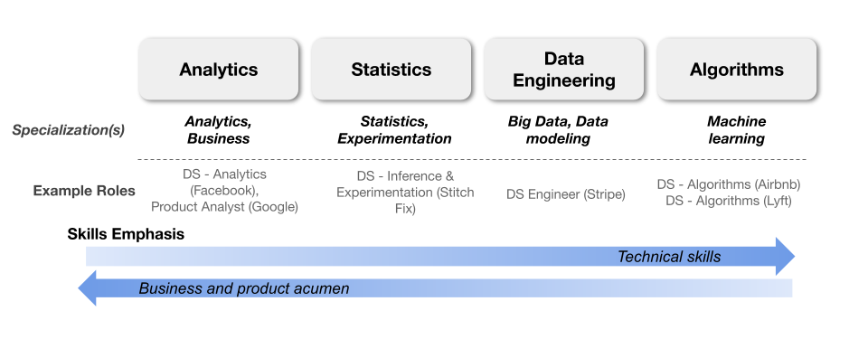The image size is (868, 339).
Task: Select the Algorithms box
Action: (737, 70)
